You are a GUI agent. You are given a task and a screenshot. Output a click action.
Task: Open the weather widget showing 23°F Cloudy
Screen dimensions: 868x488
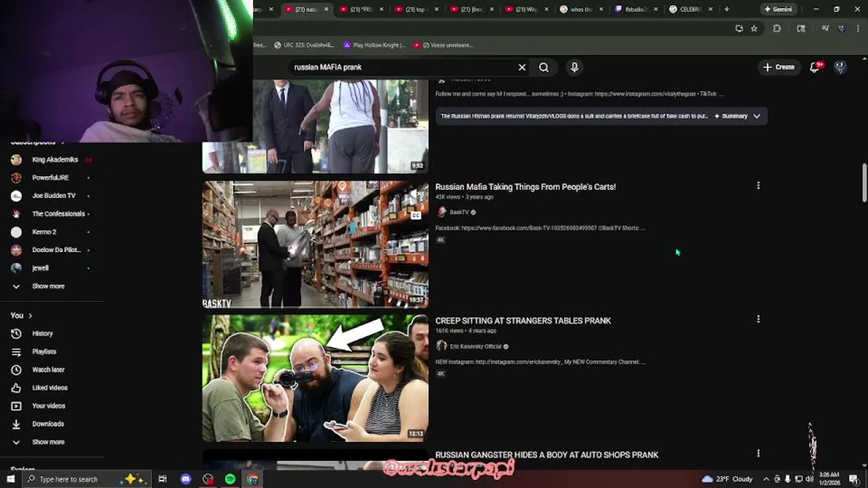click(727, 479)
